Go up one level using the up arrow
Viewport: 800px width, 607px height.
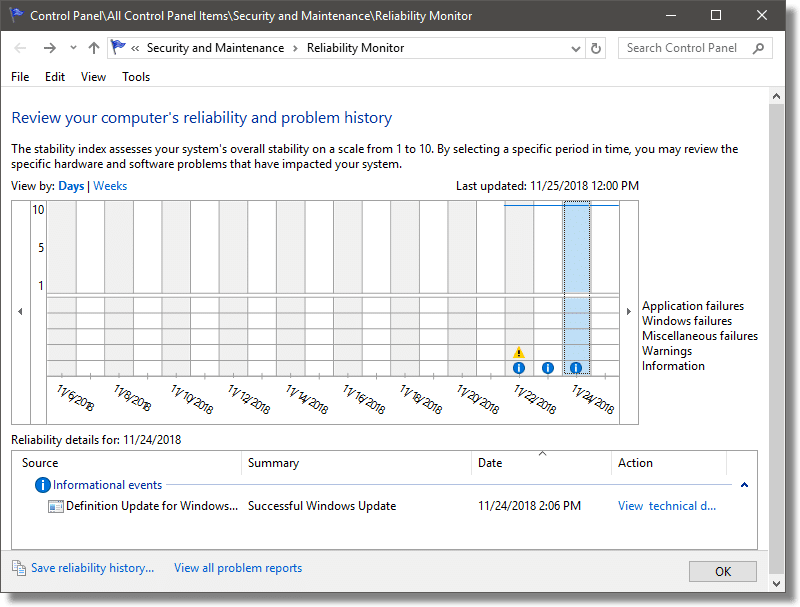tap(94, 47)
